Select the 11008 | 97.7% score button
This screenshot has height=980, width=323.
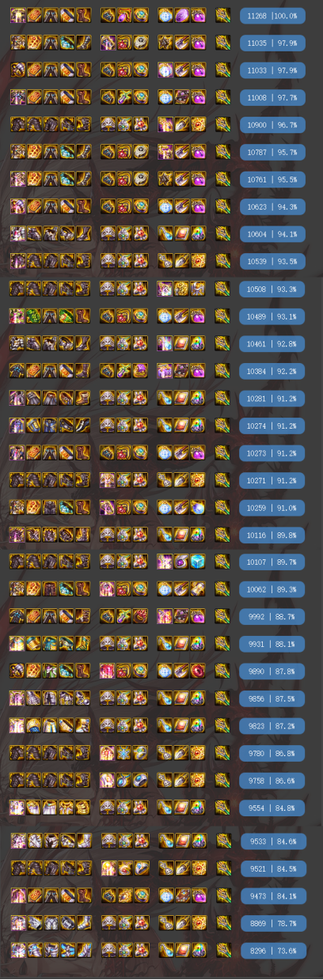(272, 96)
